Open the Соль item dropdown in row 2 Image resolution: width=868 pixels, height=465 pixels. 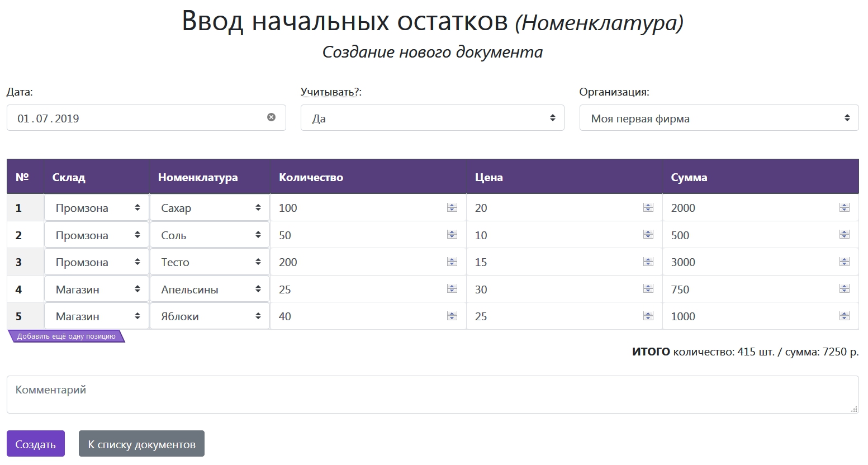(210, 235)
